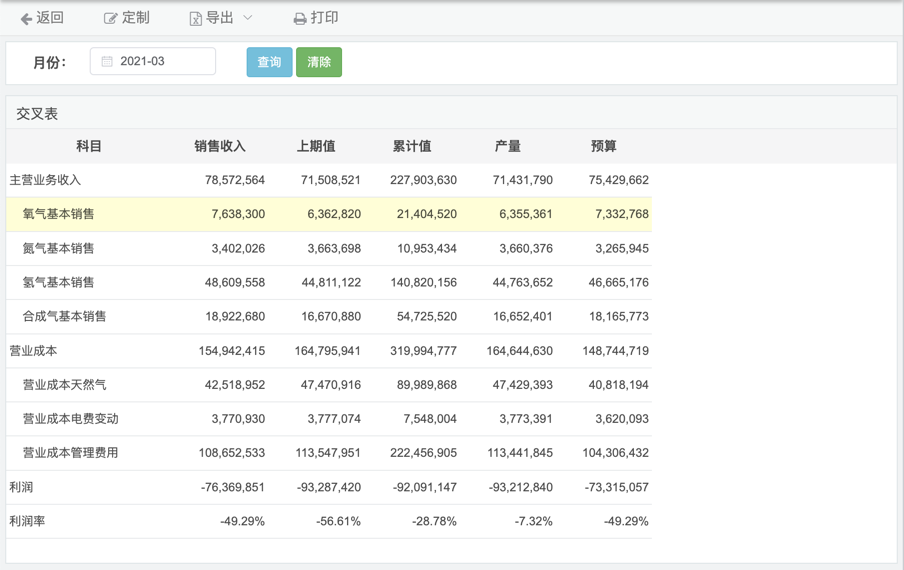Image resolution: width=904 pixels, height=570 pixels.
Task: Click the calendar icon in month field
Action: coord(107,62)
